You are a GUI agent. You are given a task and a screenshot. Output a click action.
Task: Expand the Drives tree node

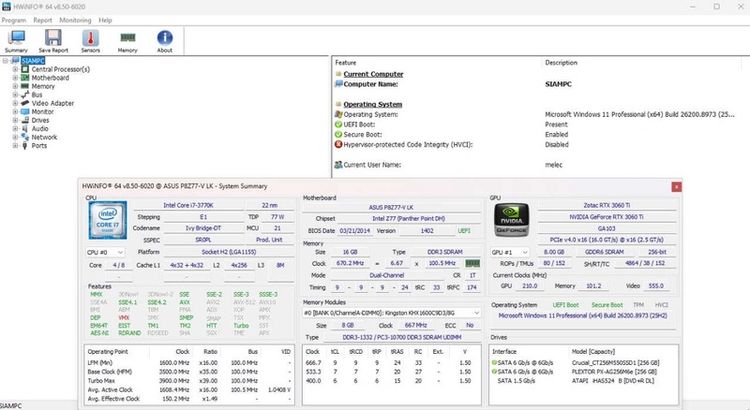15,120
